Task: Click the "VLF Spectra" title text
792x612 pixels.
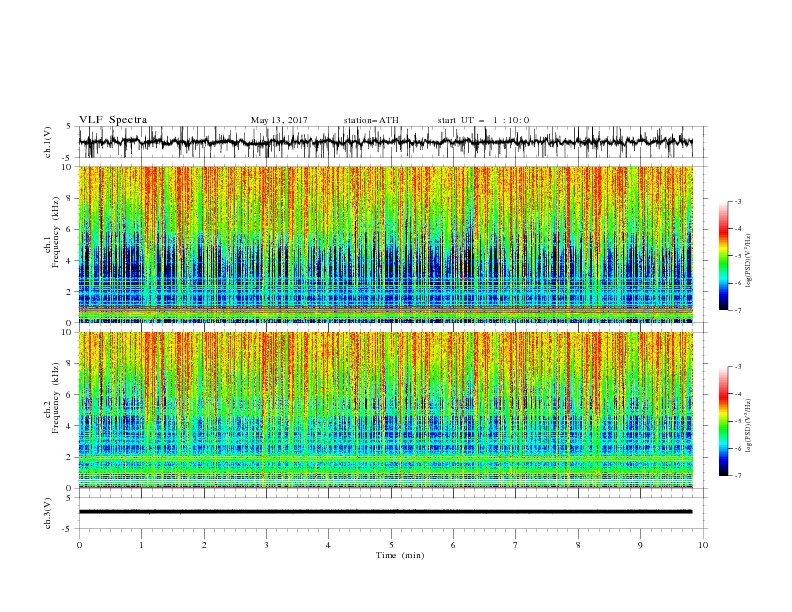Action: click(113, 120)
